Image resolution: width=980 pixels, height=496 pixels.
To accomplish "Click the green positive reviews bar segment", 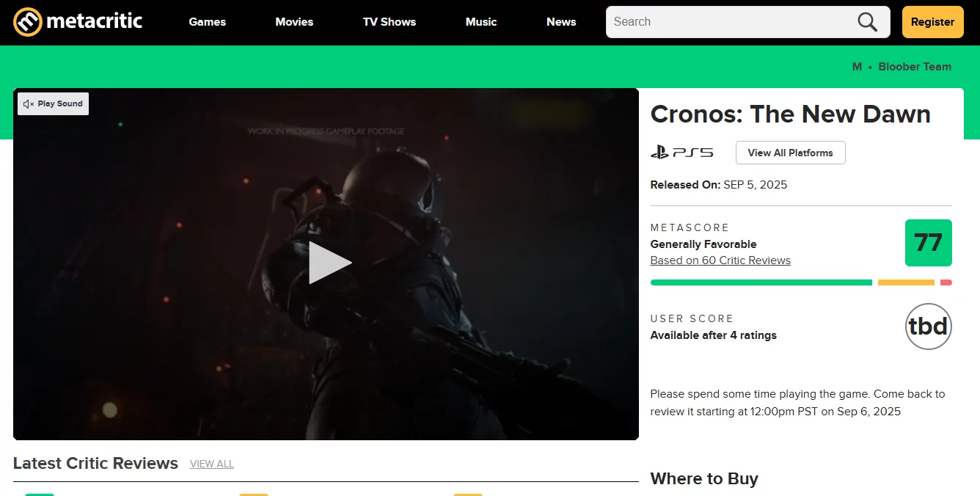I will click(761, 282).
